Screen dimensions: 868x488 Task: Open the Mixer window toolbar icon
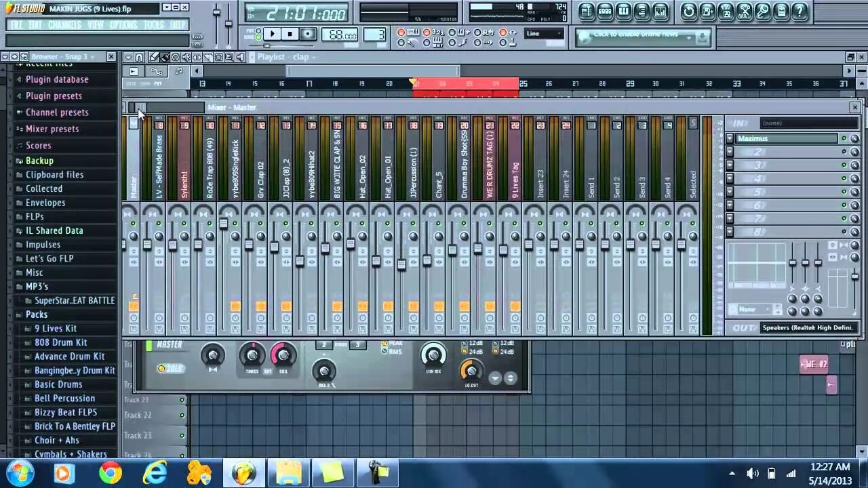(660, 11)
